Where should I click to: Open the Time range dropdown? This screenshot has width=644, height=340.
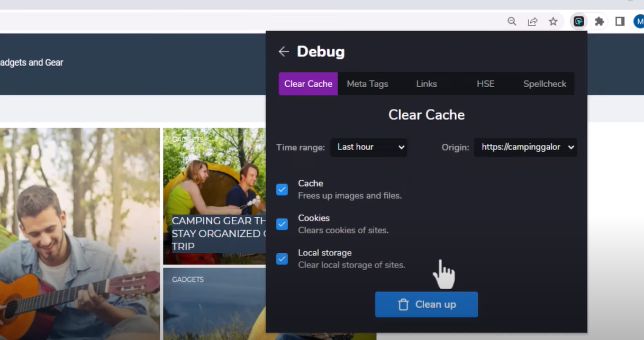click(369, 147)
